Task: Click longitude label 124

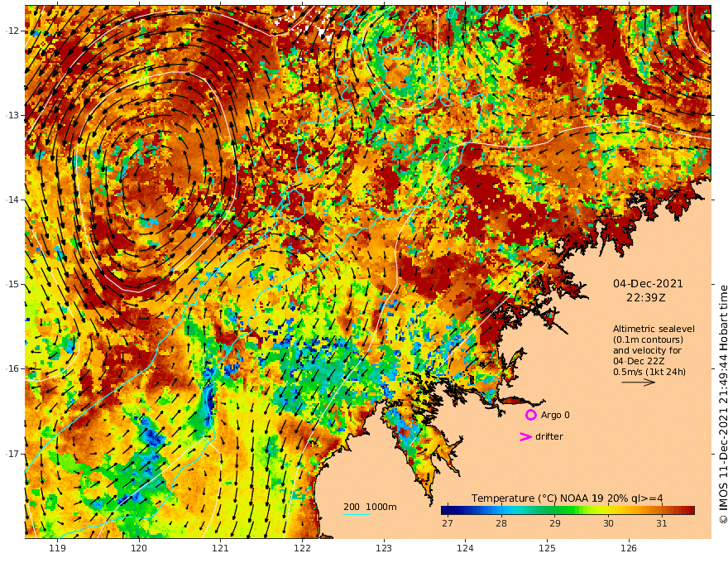Action: click(465, 548)
